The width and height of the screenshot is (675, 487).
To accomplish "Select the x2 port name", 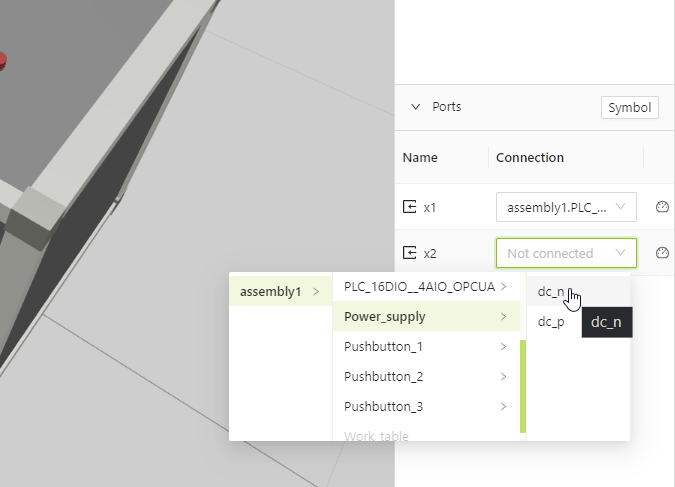I will click(430, 254).
